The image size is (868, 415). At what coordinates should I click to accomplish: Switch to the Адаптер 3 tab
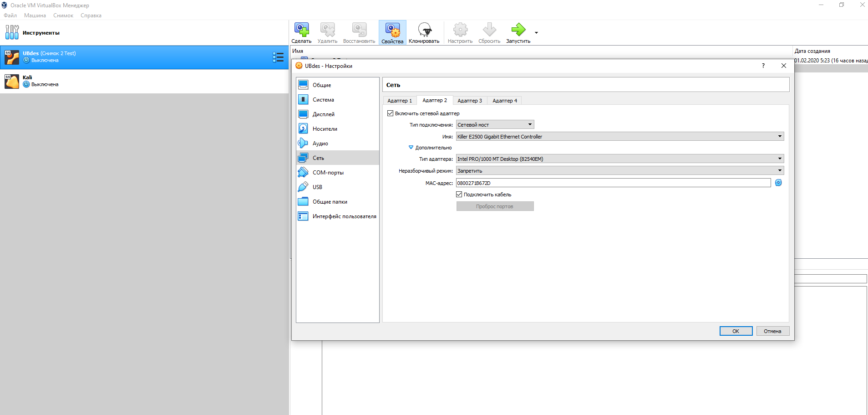click(470, 101)
